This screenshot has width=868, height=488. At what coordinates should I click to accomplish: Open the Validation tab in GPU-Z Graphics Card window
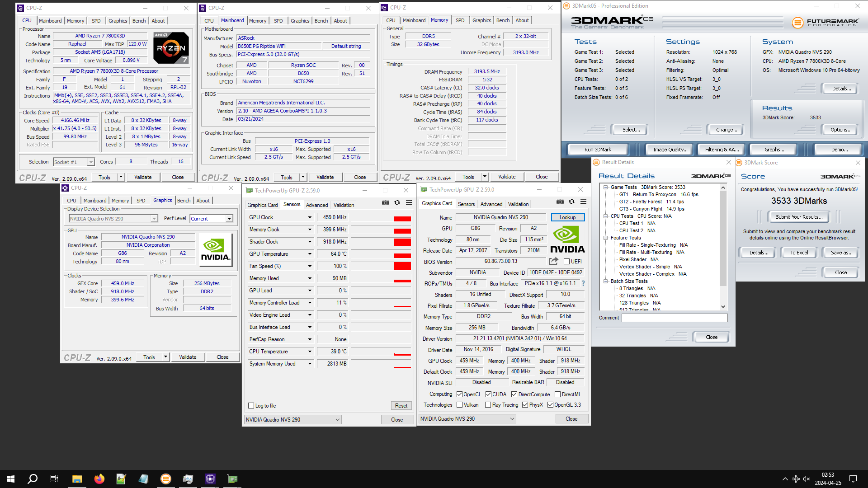click(x=518, y=204)
